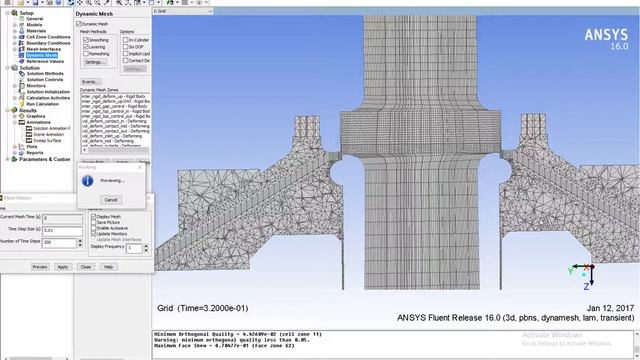Open mesh methods Settings button
640x360 pixels.
pyautogui.click(x=95, y=62)
